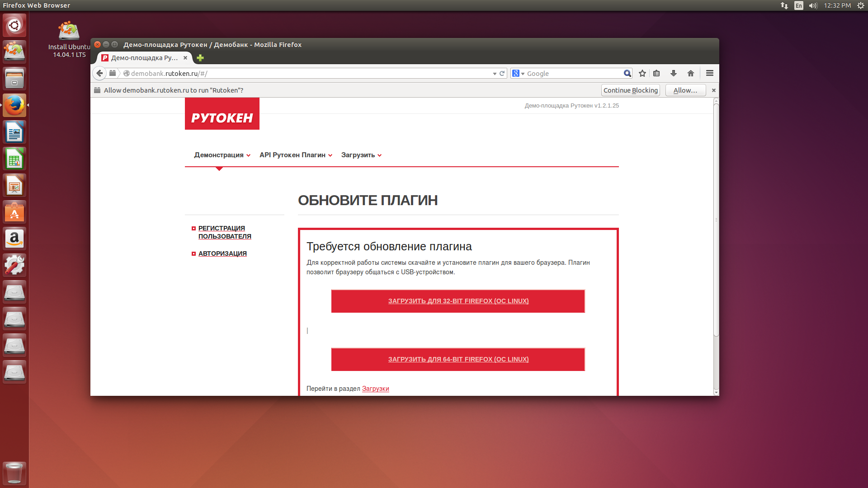Open the Downloads panel arrow icon
868x488 pixels.
(674, 73)
